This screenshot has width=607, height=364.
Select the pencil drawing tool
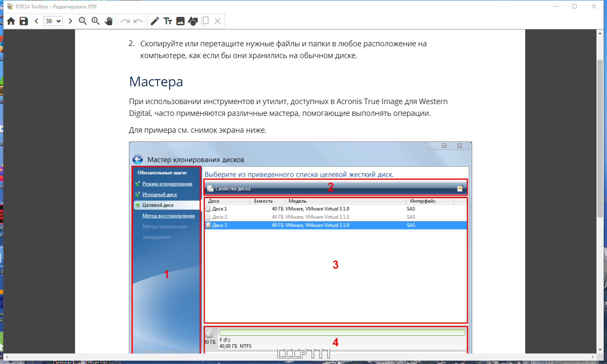pos(156,21)
